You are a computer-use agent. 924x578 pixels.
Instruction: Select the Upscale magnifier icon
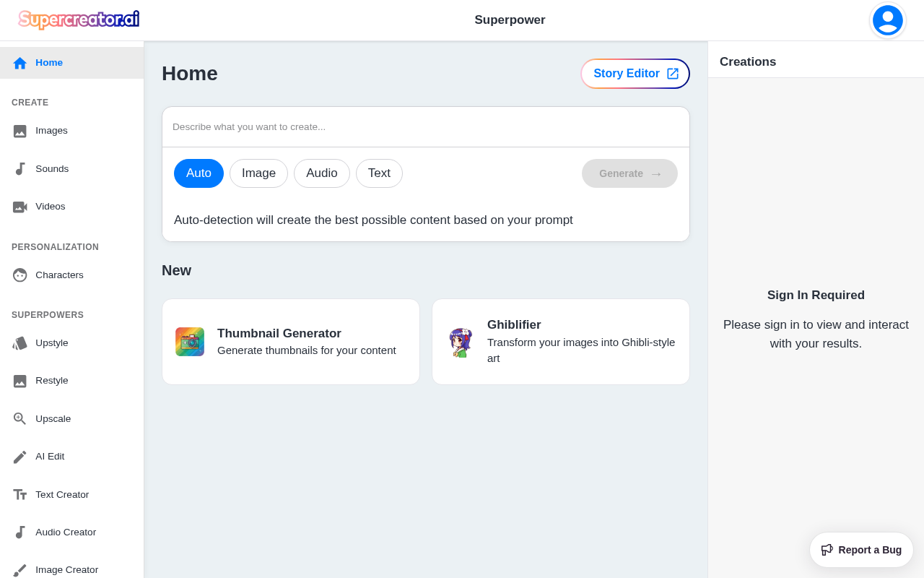point(19,418)
